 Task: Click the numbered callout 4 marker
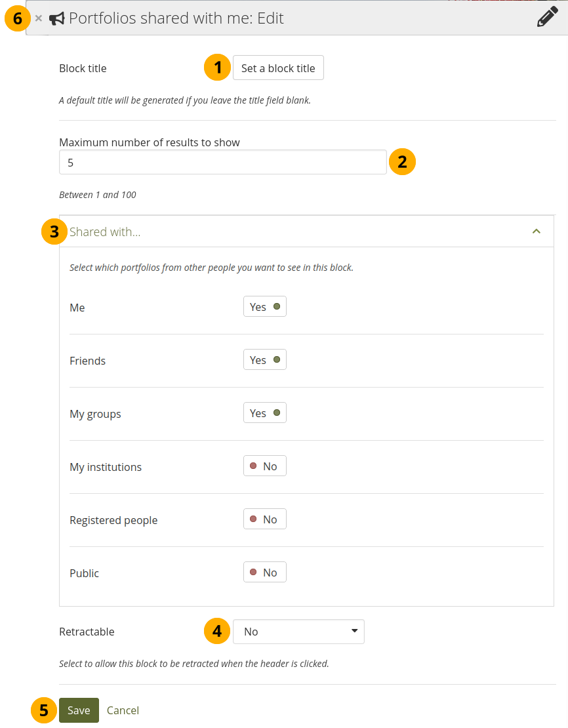pyautogui.click(x=217, y=631)
